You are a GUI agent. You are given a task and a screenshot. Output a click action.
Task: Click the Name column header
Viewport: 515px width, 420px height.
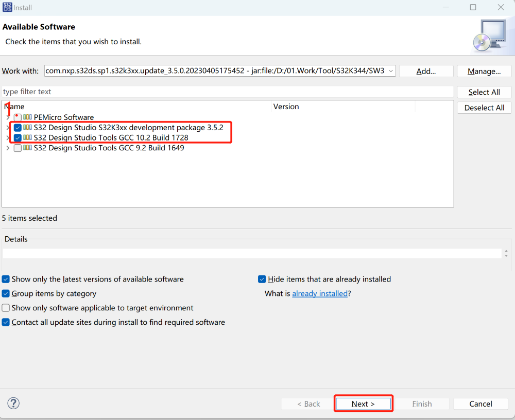(136, 107)
